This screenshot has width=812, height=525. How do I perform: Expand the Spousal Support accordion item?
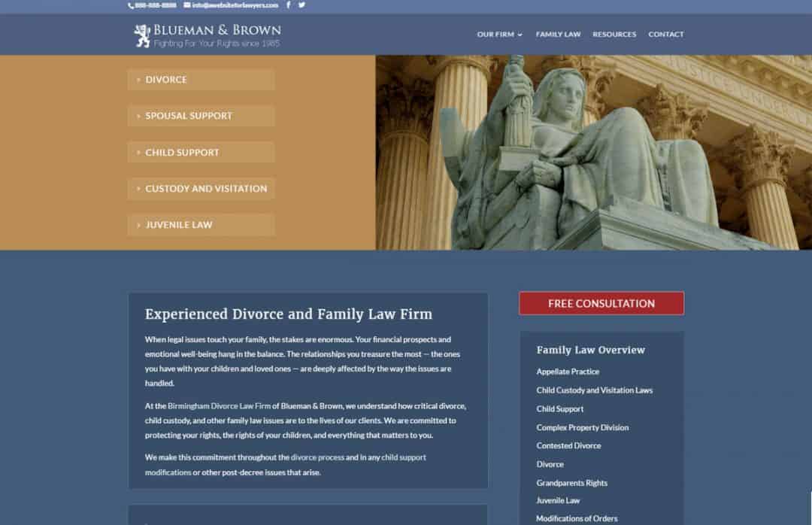(x=201, y=116)
